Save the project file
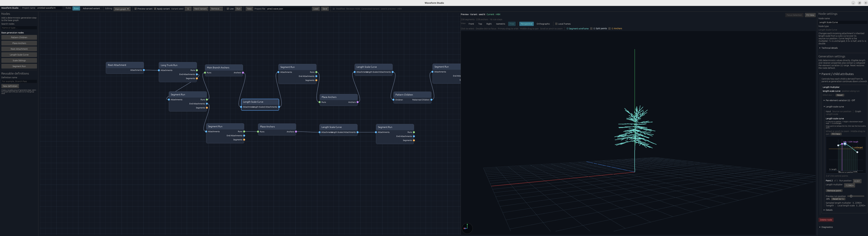This screenshot has width=868, height=236. 325,9
